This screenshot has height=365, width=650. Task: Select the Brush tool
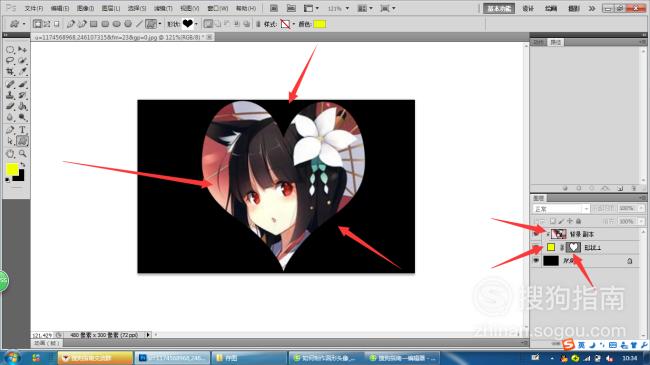tap(22, 84)
